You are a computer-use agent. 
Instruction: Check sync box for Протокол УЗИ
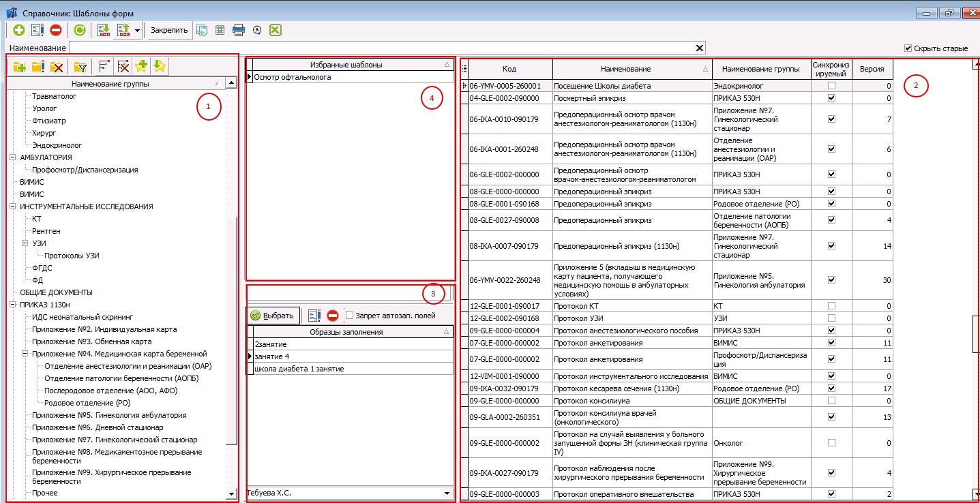click(831, 318)
